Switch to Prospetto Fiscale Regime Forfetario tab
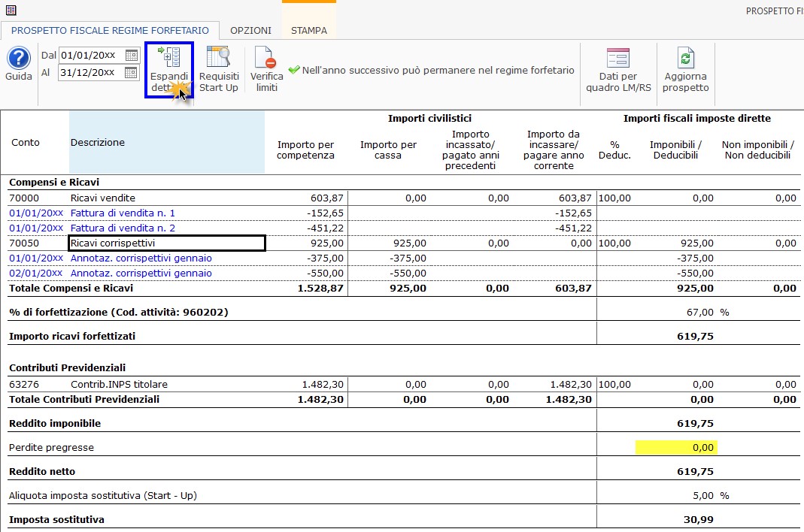This screenshot has width=804, height=532. [x=111, y=30]
